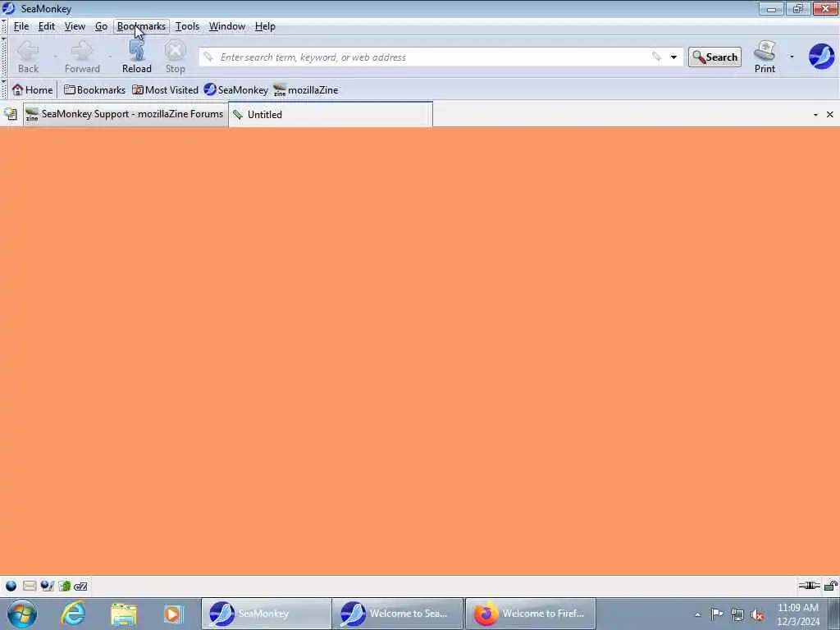
Task: Open the Print options dropdown arrow
Action: (x=792, y=57)
